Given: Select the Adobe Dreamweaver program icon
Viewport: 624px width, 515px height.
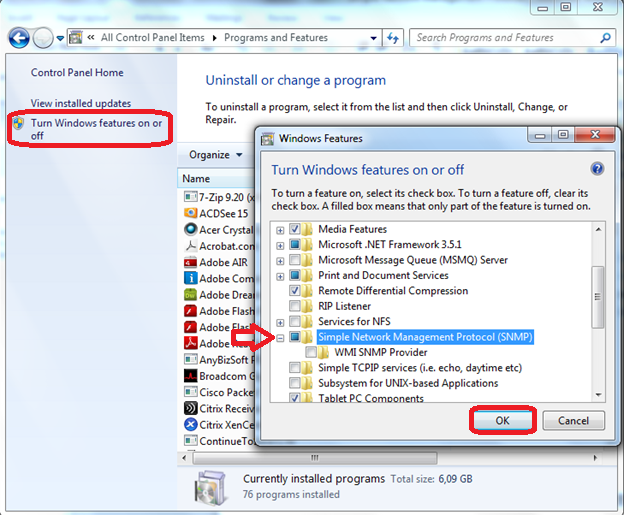Looking at the screenshot, I should pyautogui.click(x=191, y=295).
